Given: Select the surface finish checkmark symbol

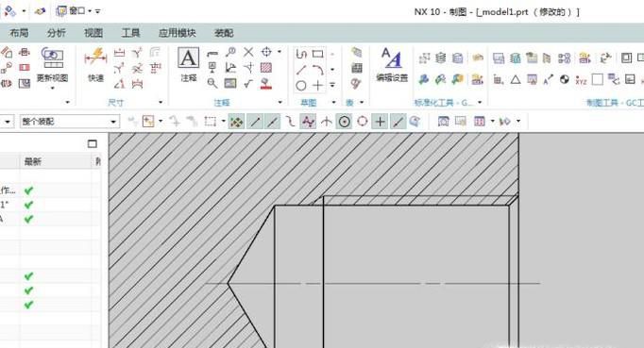Looking at the screenshot, I should coord(248,84).
